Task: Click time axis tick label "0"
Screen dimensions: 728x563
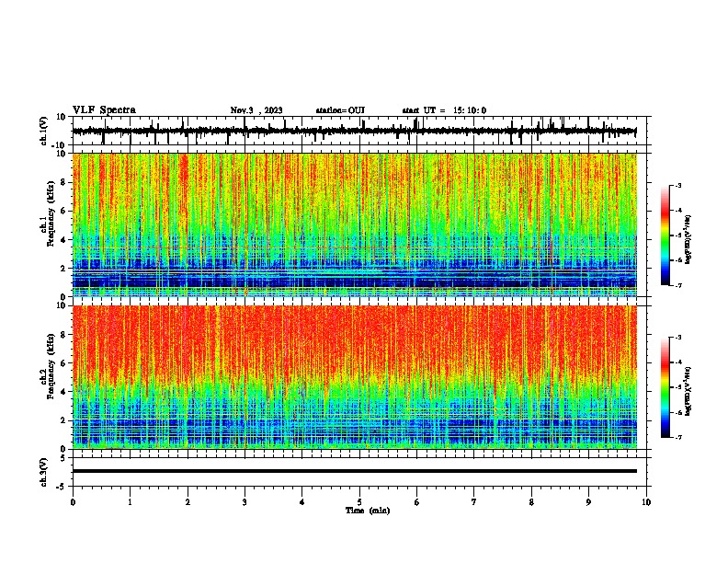Action: 73,502
